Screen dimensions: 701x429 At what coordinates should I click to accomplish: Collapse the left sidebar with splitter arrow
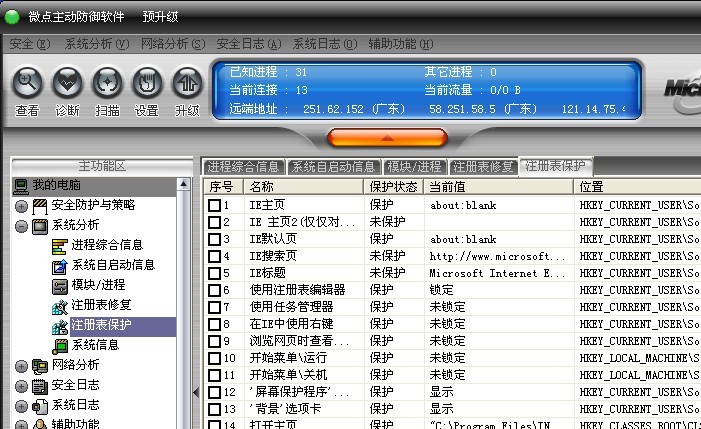pos(196,392)
